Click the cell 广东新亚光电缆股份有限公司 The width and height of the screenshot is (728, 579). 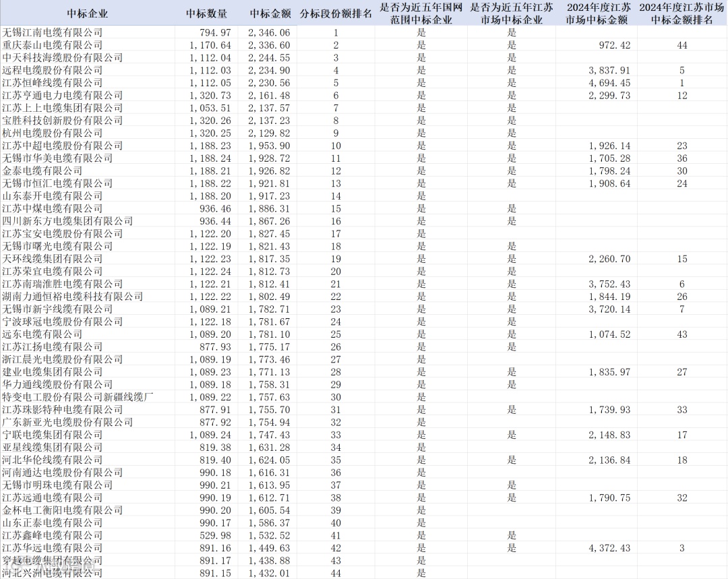click(68, 422)
